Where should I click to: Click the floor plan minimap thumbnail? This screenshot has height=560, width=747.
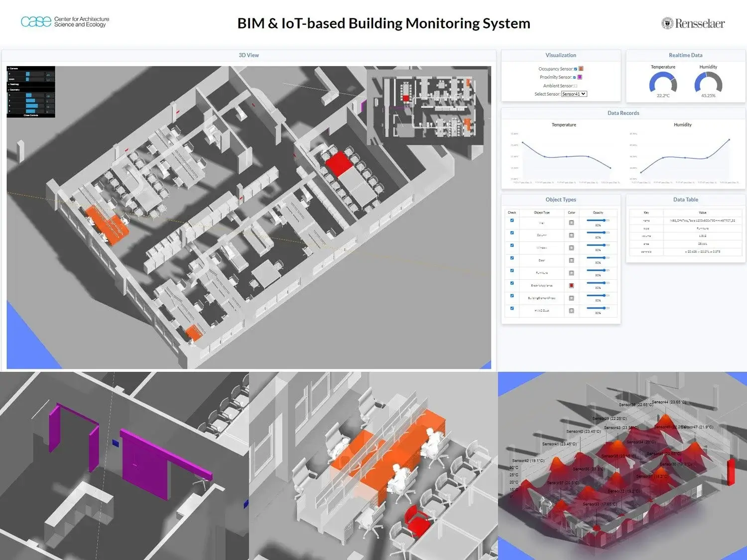[x=426, y=97]
